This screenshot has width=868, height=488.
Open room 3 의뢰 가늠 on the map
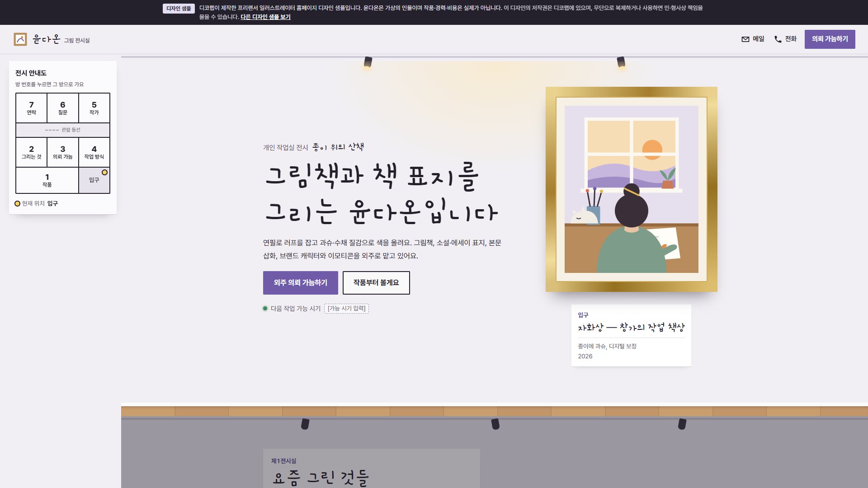[x=63, y=152]
